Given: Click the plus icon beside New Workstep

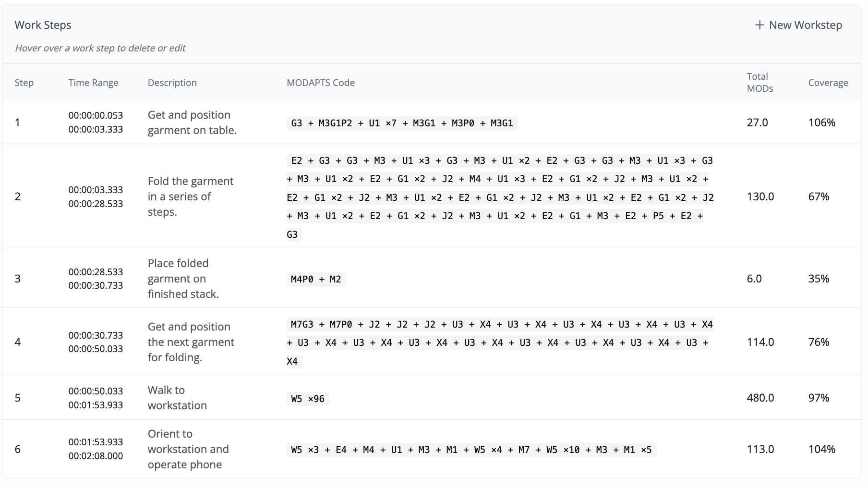Looking at the screenshot, I should tap(759, 25).
